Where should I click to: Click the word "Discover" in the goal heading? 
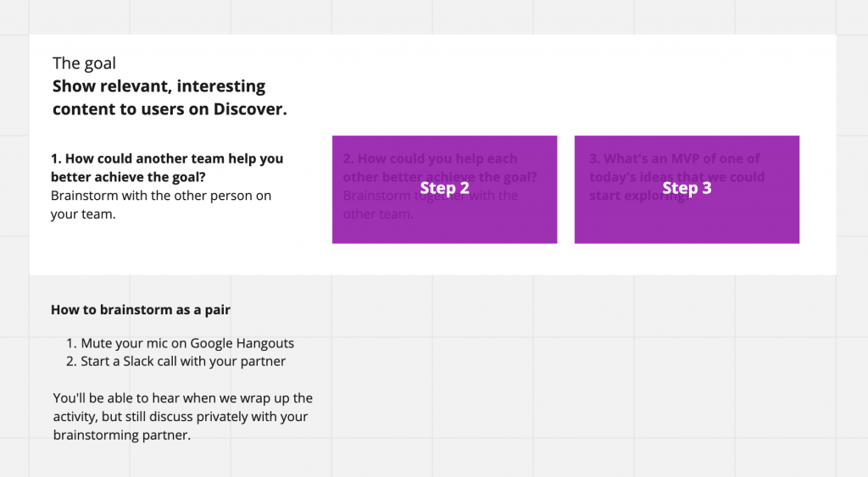tap(248, 109)
